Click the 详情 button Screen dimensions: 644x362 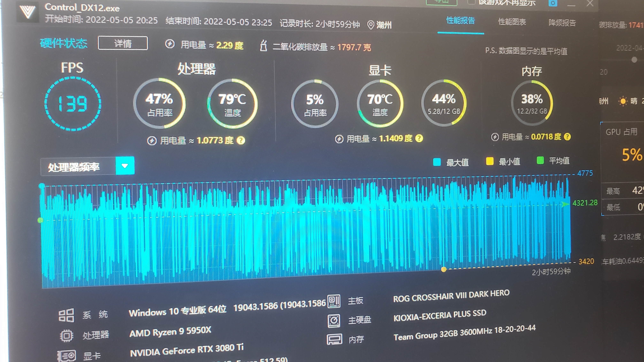click(123, 43)
